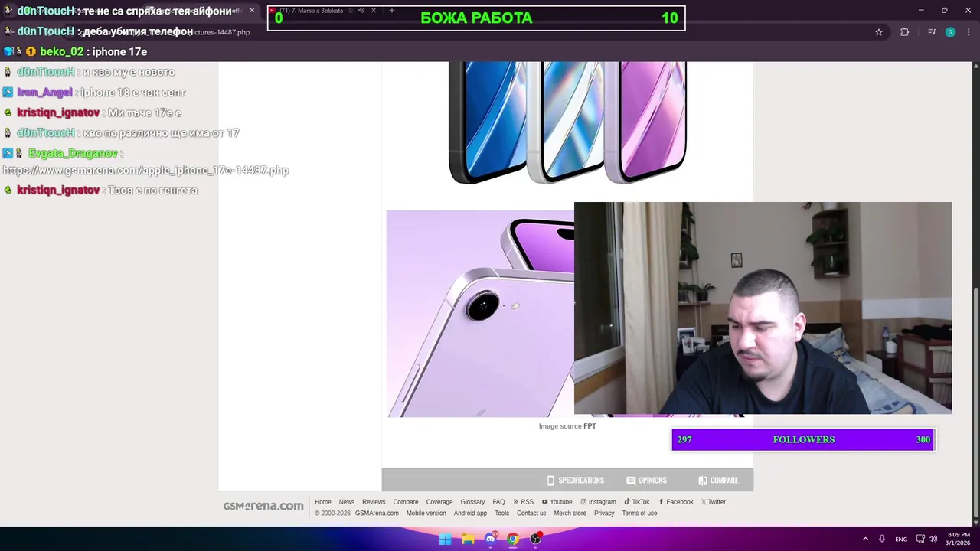This screenshot has height=551, width=980.
Task: Open the Privacy link
Action: 604,514
